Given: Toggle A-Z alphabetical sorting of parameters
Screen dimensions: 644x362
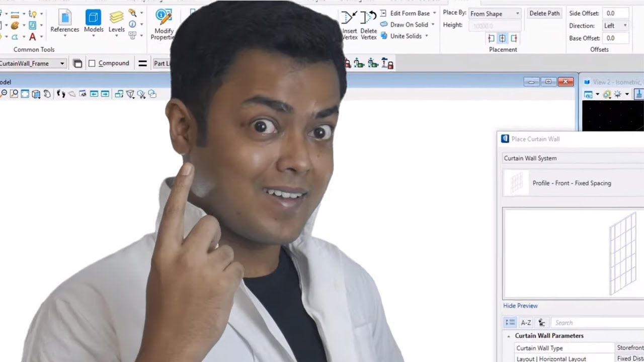Looking at the screenshot, I should [x=526, y=323].
